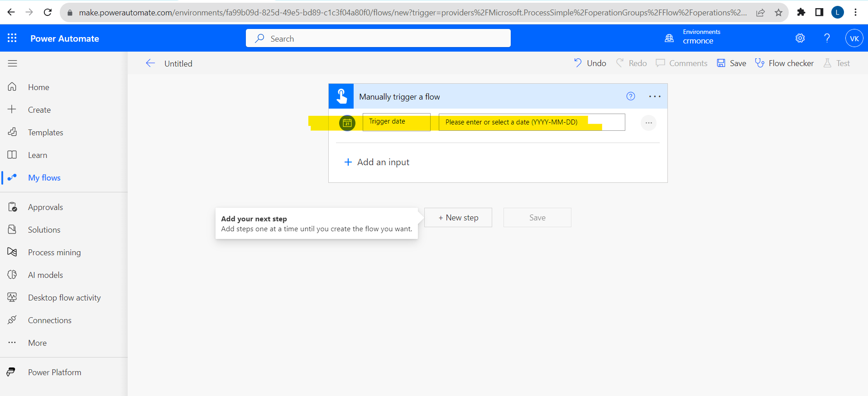Click the browser back arrow

coord(11,12)
